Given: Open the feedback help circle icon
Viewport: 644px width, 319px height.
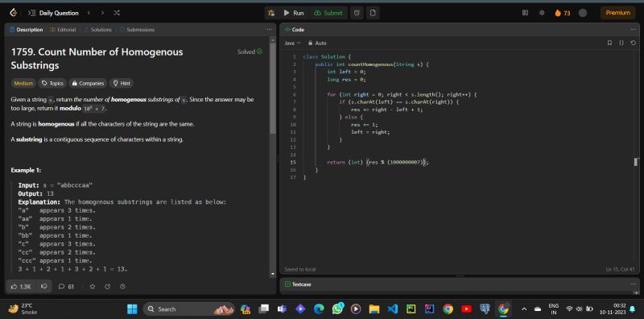Looking at the screenshot, I should [122, 287].
